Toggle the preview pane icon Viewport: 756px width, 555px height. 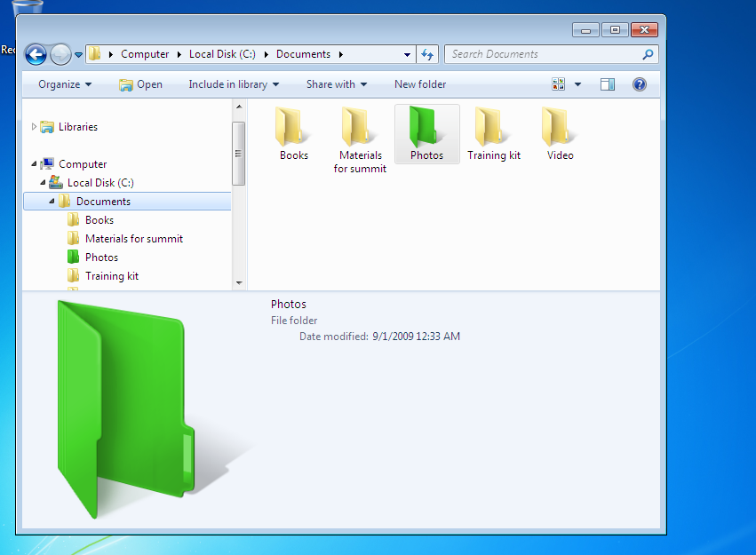tap(608, 84)
